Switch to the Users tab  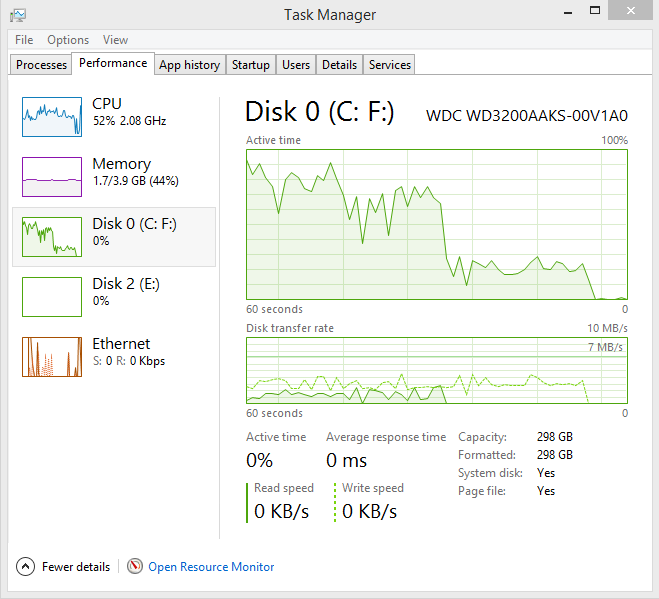point(296,65)
